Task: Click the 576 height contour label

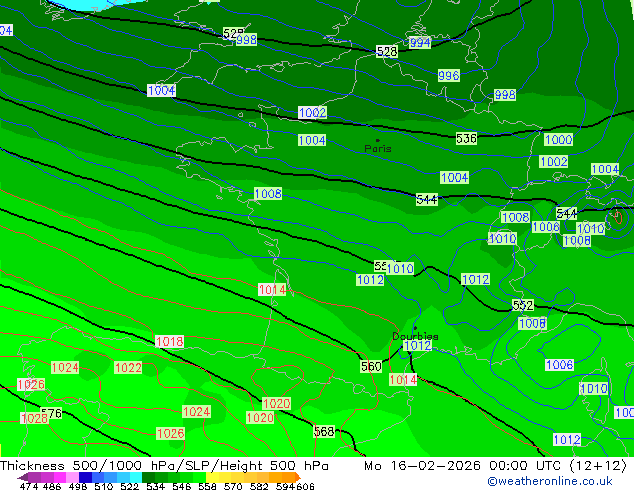Action: click(x=52, y=413)
